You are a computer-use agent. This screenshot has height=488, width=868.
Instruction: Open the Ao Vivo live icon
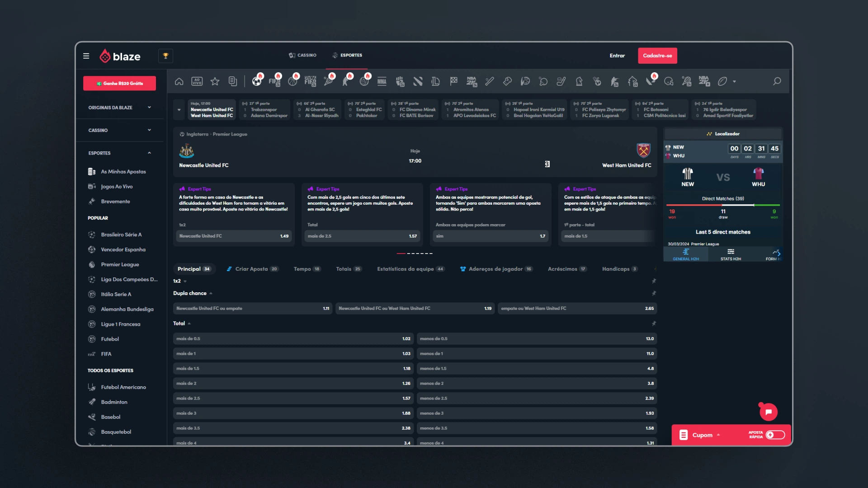coord(197,81)
